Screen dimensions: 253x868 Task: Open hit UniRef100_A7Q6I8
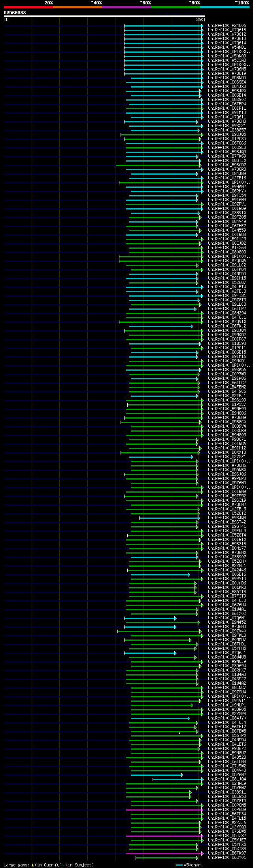227,30
